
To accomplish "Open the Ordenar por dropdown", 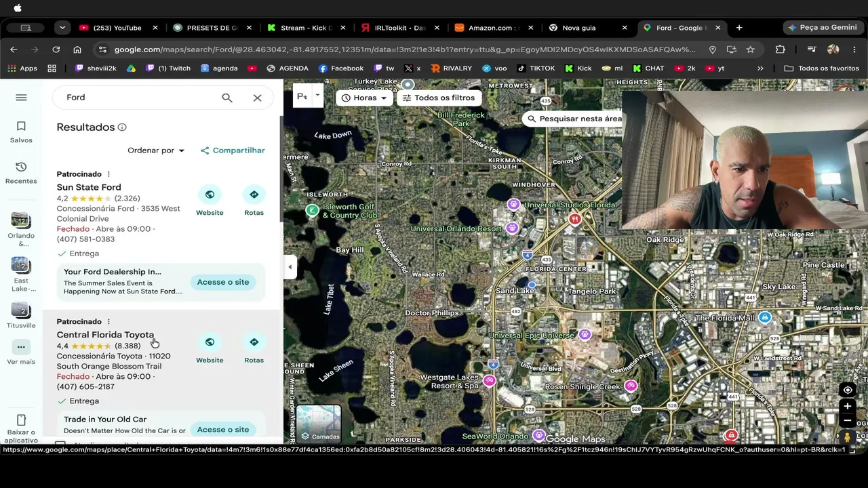I will point(156,150).
